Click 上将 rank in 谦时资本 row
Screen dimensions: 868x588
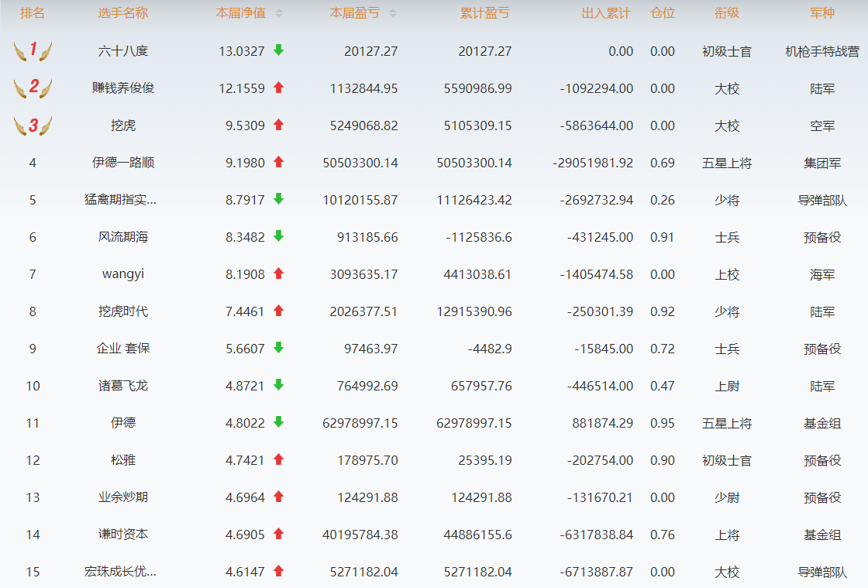[727, 535]
